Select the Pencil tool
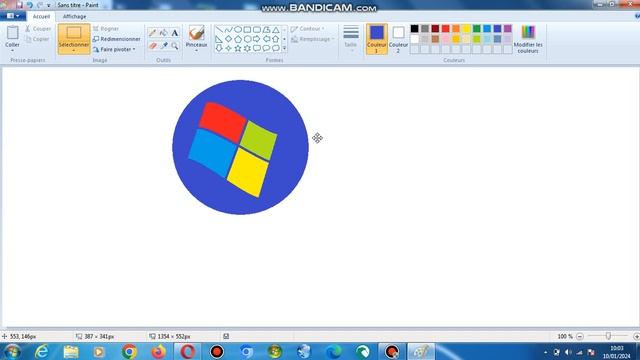 tap(153, 33)
